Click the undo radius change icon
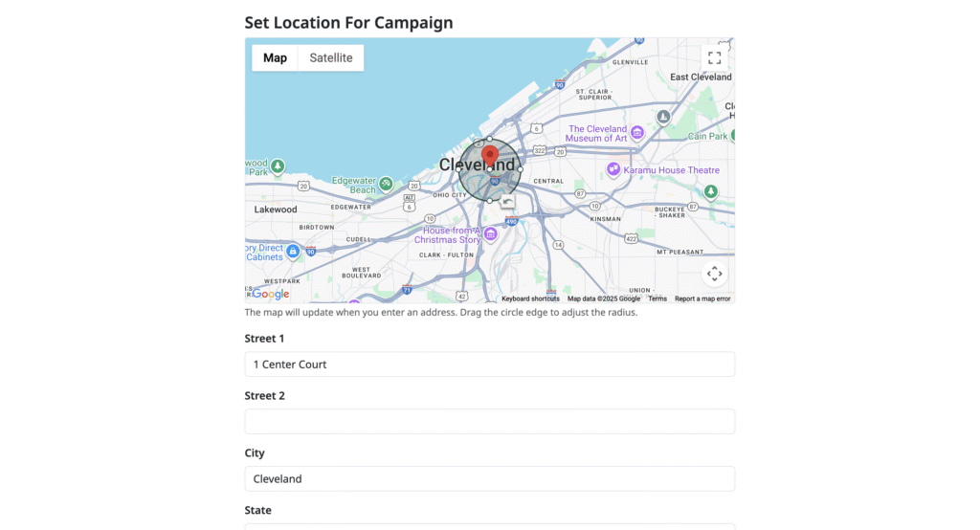 [507, 202]
